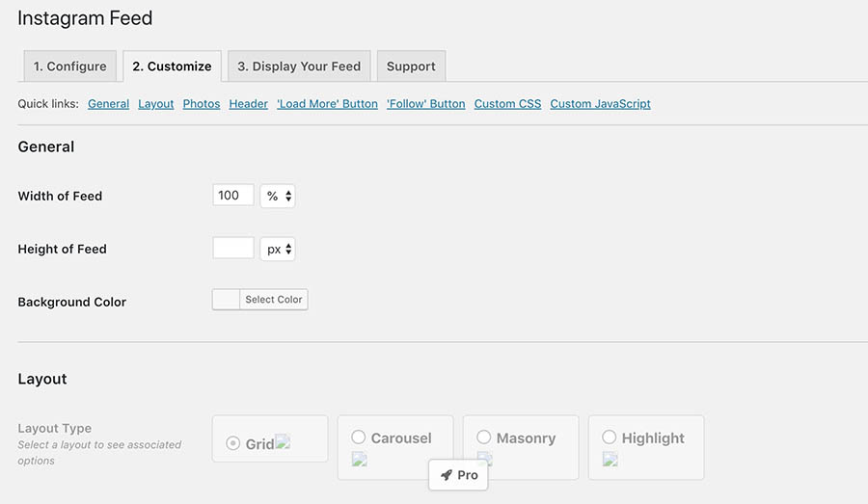This screenshot has width=868, height=504.
Task: Focus the Height of Feed input box
Action: pyautogui.click(x=233, y=249)
